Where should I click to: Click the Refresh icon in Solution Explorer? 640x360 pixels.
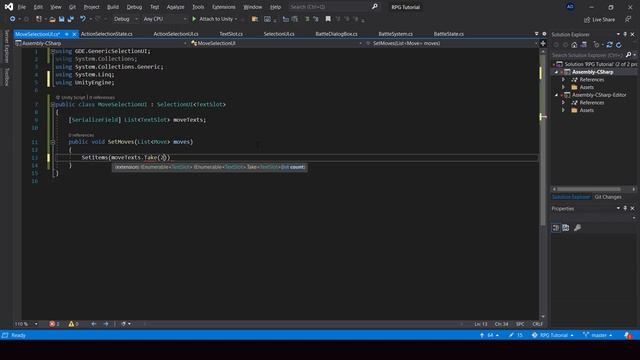619,45
